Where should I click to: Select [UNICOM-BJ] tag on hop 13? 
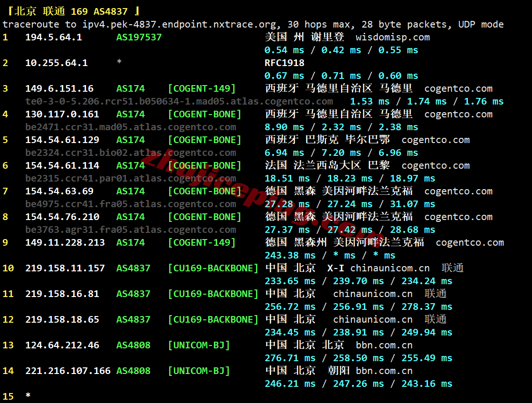pos(199,345)
